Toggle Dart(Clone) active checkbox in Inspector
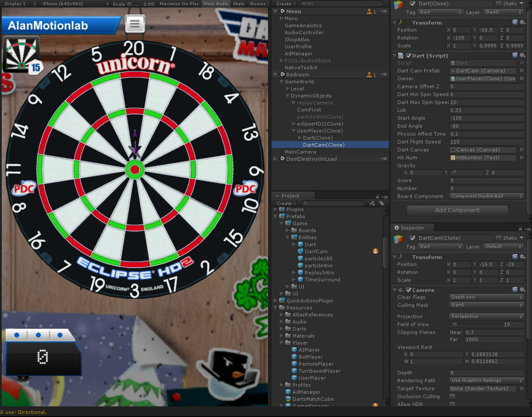Image resolution: width=532 pixels, height=417 pixels. pyautogui.click(x=412, y=4)
